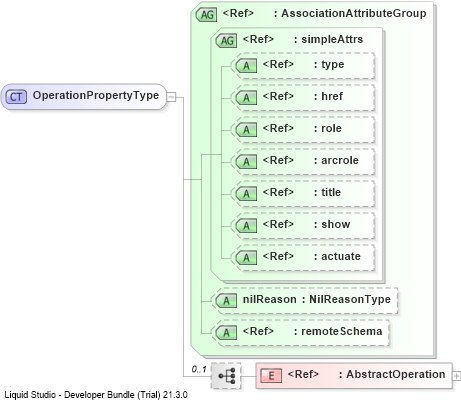Expand the AbstractOperation element
This screenshot has height=400, width=461.
click(x=456, y=376)
